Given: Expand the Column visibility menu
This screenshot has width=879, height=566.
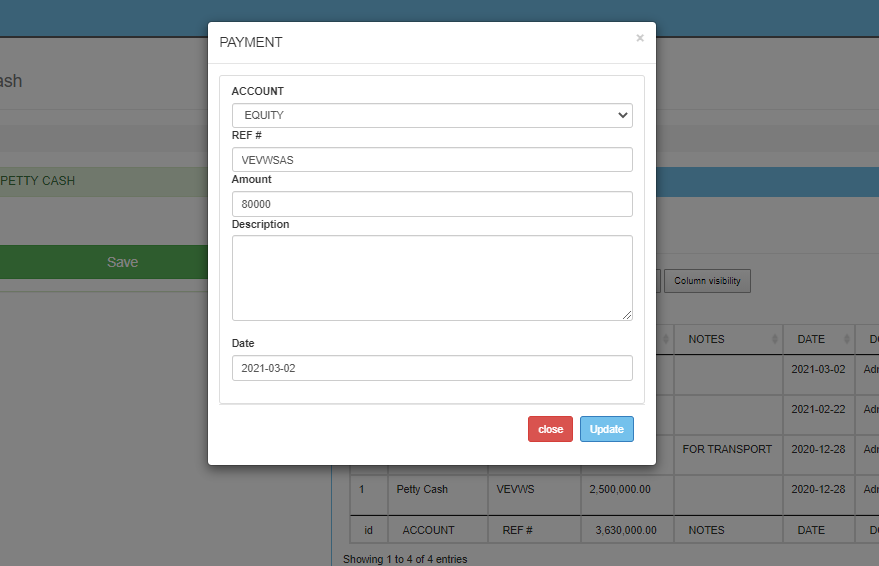Looking at the screenshot, I should pos(707,281).
